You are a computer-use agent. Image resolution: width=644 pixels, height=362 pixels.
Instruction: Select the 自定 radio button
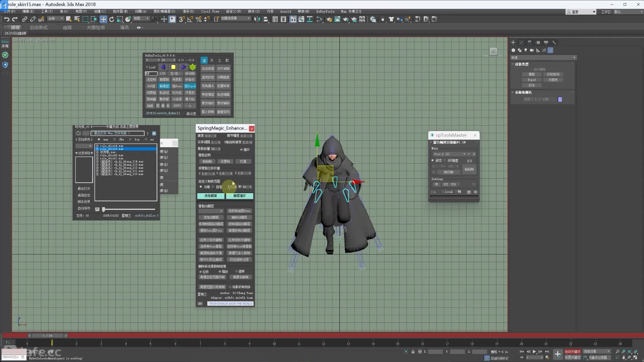213,187
